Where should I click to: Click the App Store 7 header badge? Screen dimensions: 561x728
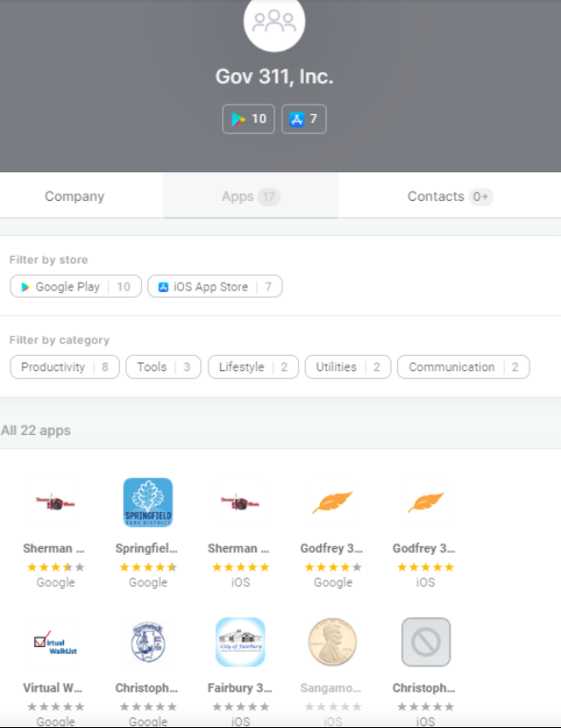coord(304,119)
